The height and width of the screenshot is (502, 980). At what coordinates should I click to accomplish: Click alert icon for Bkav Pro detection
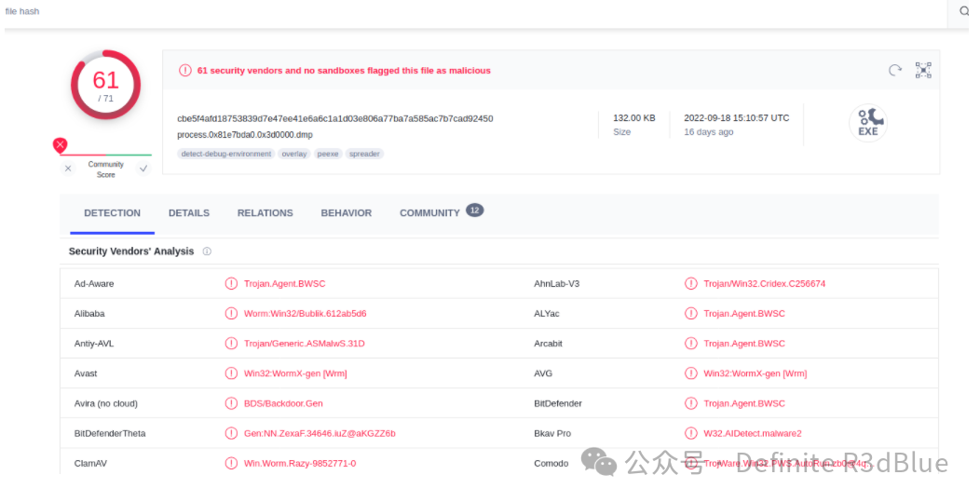690,434
